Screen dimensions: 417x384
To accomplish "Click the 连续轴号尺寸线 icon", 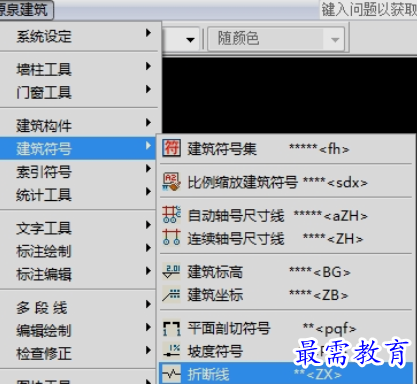I will point(171,237).
